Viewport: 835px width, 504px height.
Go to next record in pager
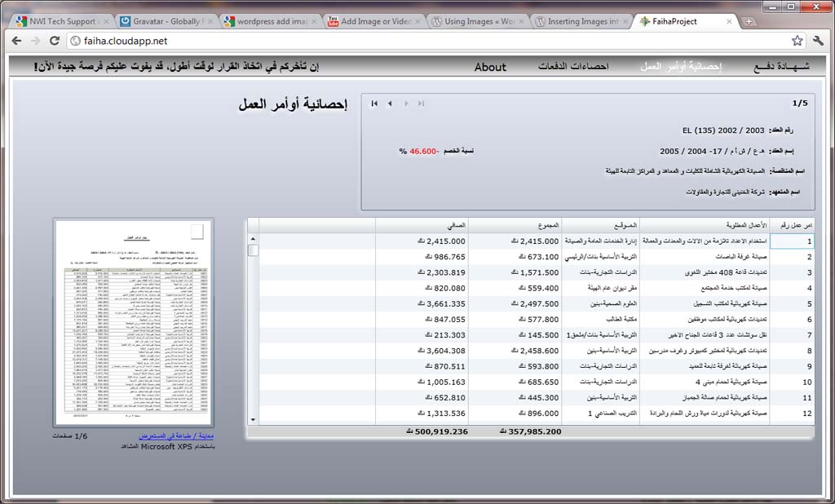(x=406, y=104)
